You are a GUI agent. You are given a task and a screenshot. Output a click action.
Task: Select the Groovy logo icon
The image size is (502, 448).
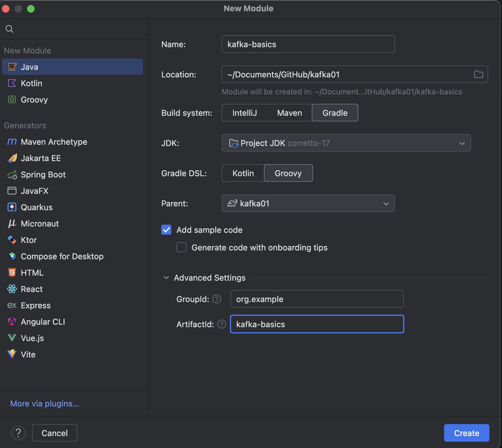pyautogui.click(x=12, y=99)
